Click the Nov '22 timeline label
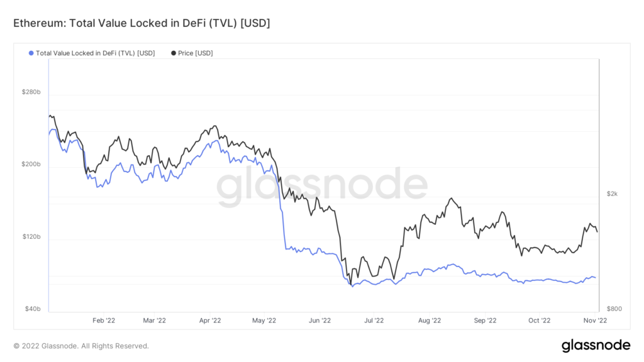Viewport: 644px width, 362px height. (x=594, y=320)
